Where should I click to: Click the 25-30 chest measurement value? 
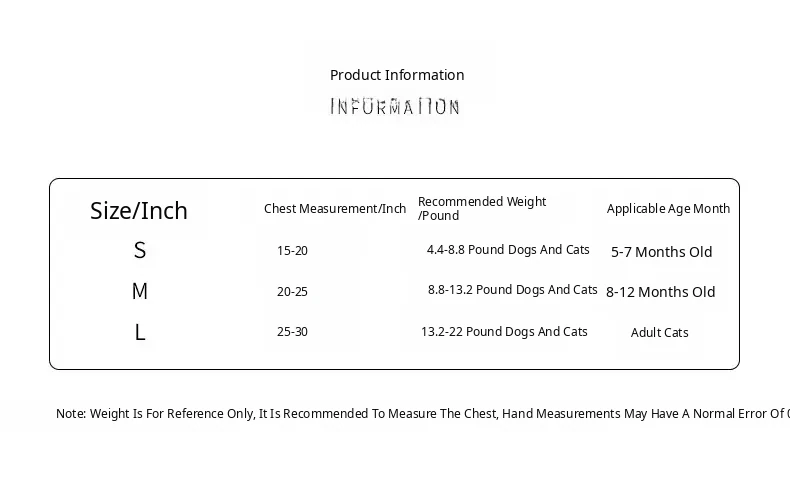tap(292, 332)
